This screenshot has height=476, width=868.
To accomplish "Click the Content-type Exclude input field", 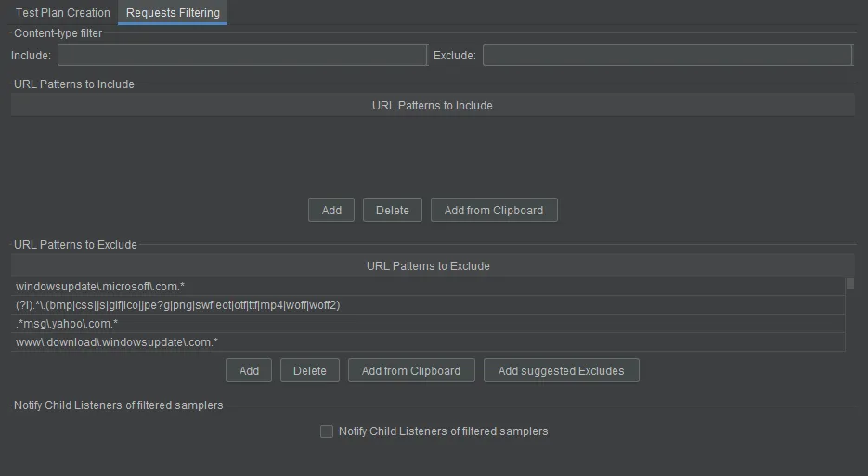I will pos(667,55).
